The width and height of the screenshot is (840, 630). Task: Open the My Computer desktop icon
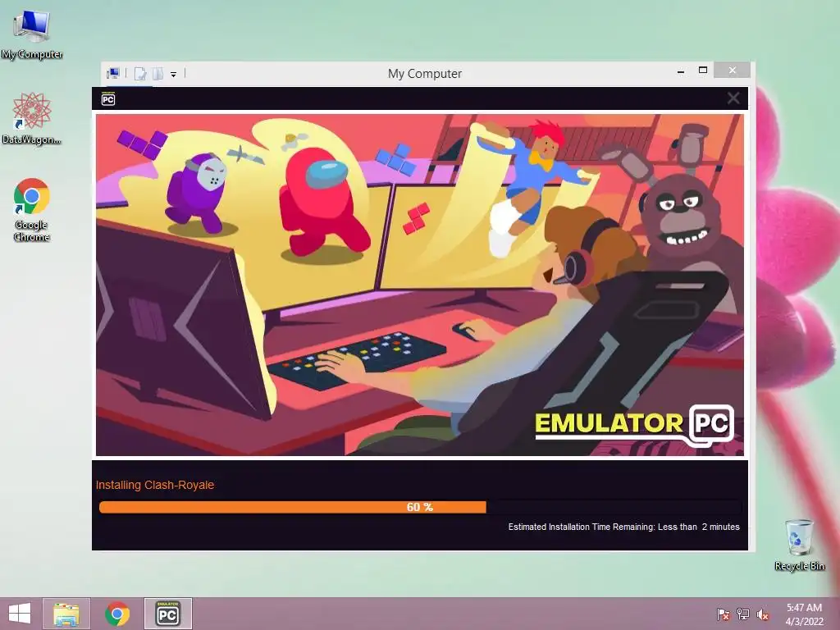32,34
